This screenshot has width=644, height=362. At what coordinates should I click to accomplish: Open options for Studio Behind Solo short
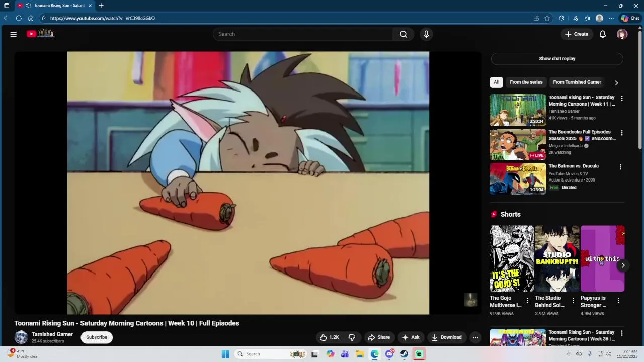[x=573, y=301]
